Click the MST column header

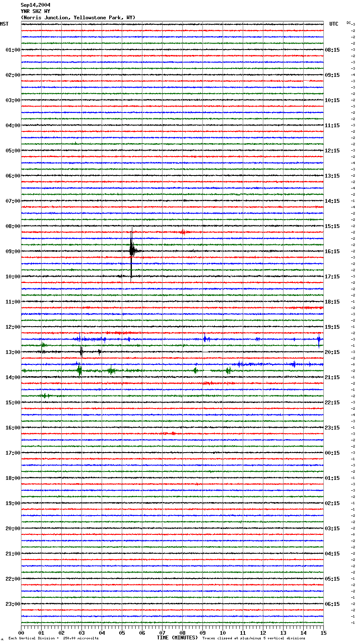(x=4, y=24)
